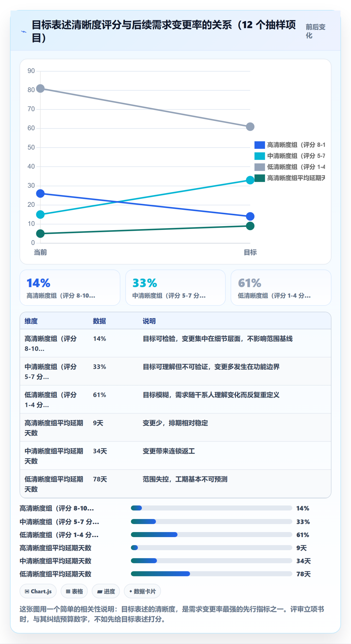Select the dark green data point at 当前
The image size is (351, 644).
40,234
